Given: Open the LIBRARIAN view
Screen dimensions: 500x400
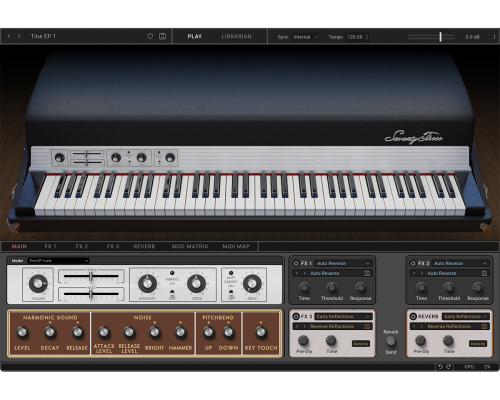Looking at the screenshot, I should (x=236, y=36).
